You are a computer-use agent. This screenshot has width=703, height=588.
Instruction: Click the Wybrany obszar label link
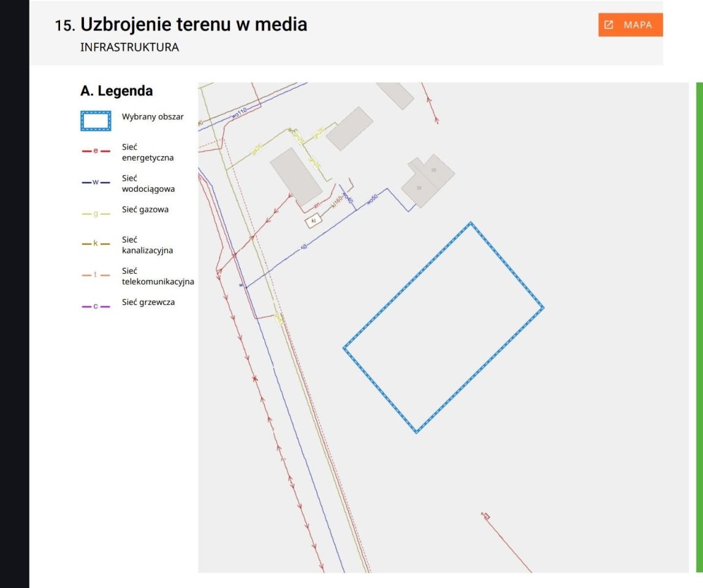click(x=153, y=116)
